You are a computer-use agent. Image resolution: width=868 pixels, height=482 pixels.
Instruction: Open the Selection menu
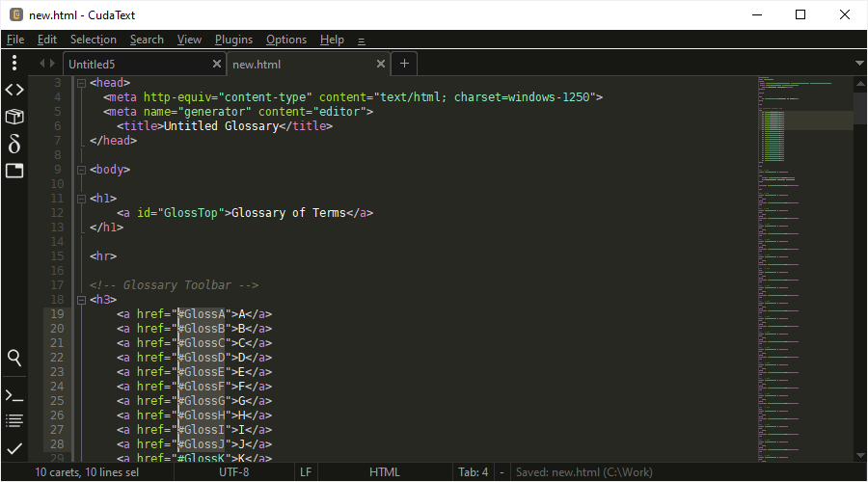(93, 40)
